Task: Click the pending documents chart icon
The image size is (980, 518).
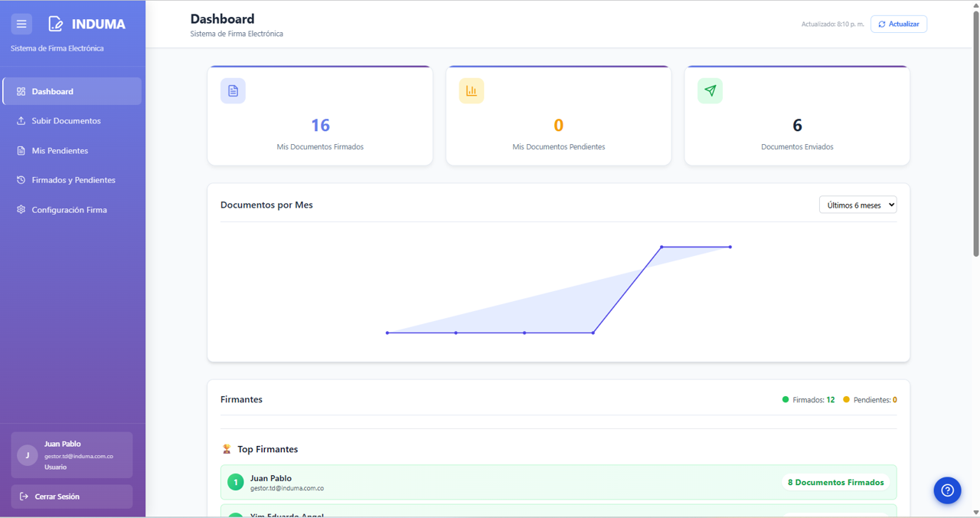Action: 471,91
